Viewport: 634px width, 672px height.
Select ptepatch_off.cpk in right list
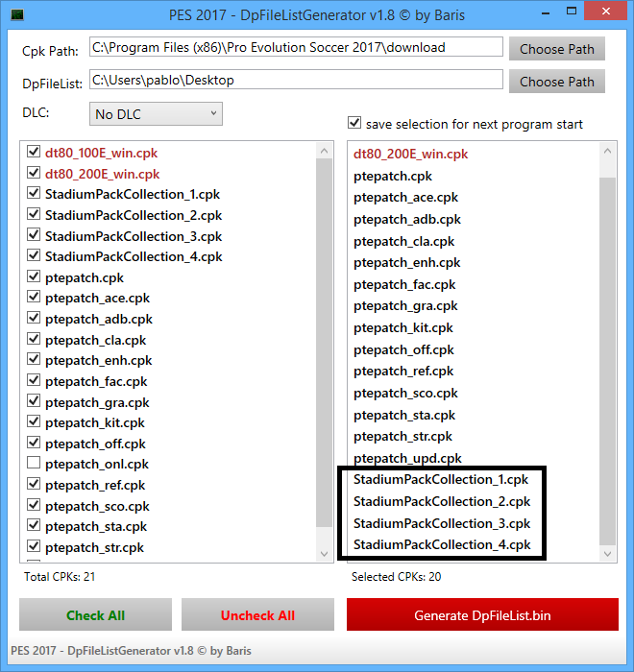pos(403,349)
